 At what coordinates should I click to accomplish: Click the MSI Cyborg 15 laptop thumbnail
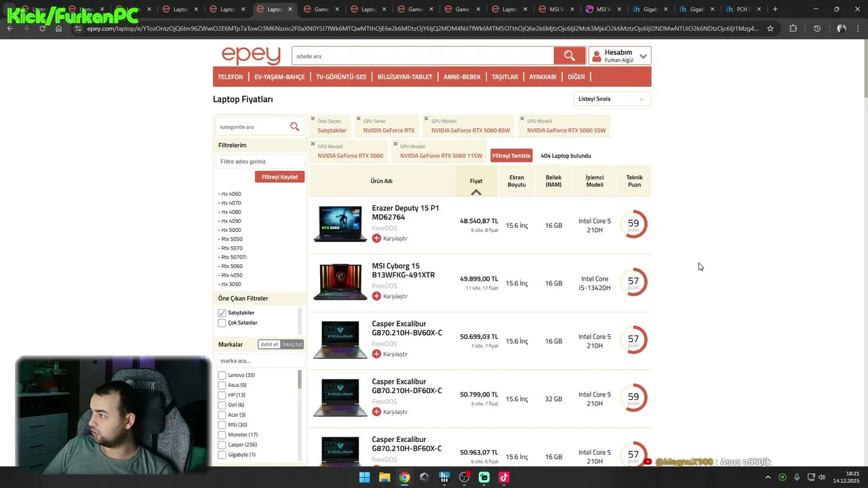point(340,281)
